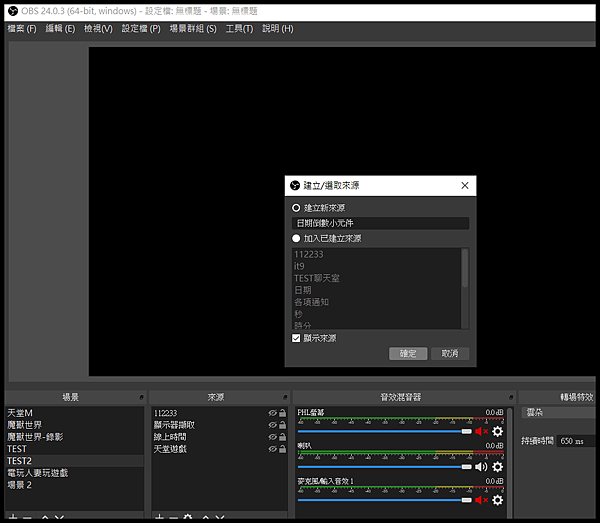
Task: Toggle visibility of 112233 source
Action: pos(272,413)
